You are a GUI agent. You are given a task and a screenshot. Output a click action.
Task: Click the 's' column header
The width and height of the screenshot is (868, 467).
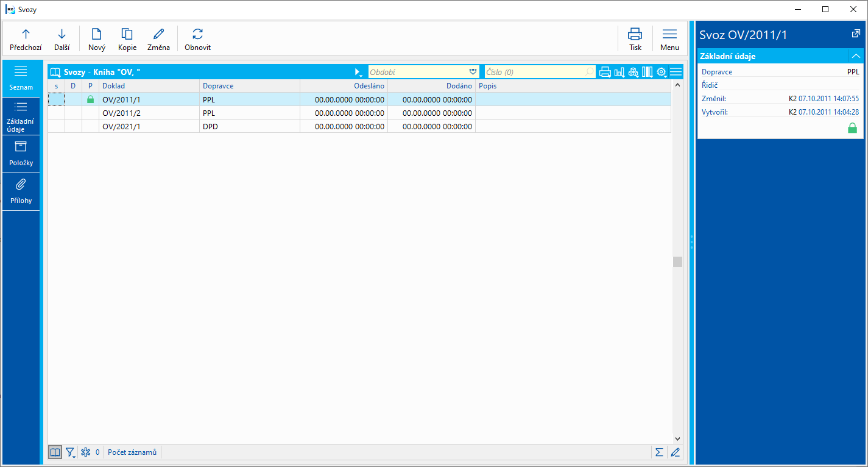pyautogui.click(x=57, y=86)
